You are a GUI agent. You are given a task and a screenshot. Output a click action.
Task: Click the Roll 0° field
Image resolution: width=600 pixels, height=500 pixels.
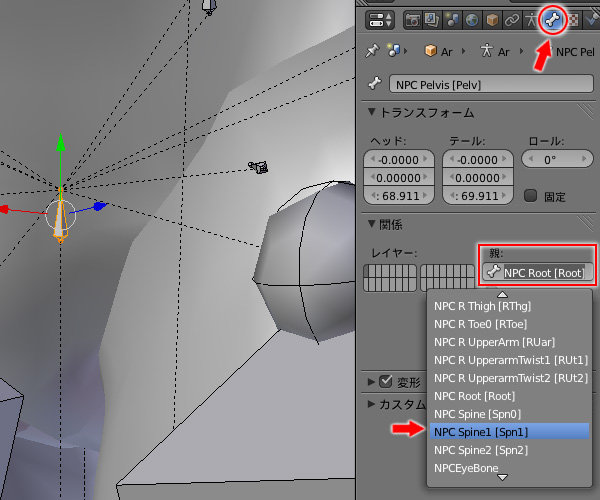click(557, 159)
